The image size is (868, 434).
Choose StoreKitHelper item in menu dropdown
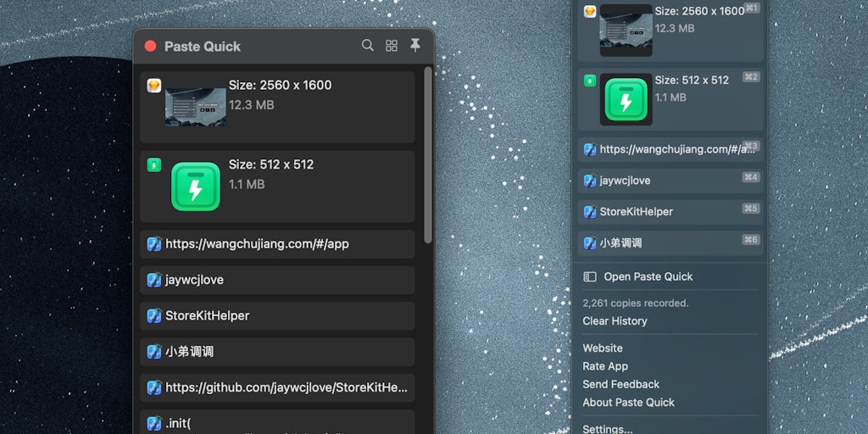tap(670, 212)
